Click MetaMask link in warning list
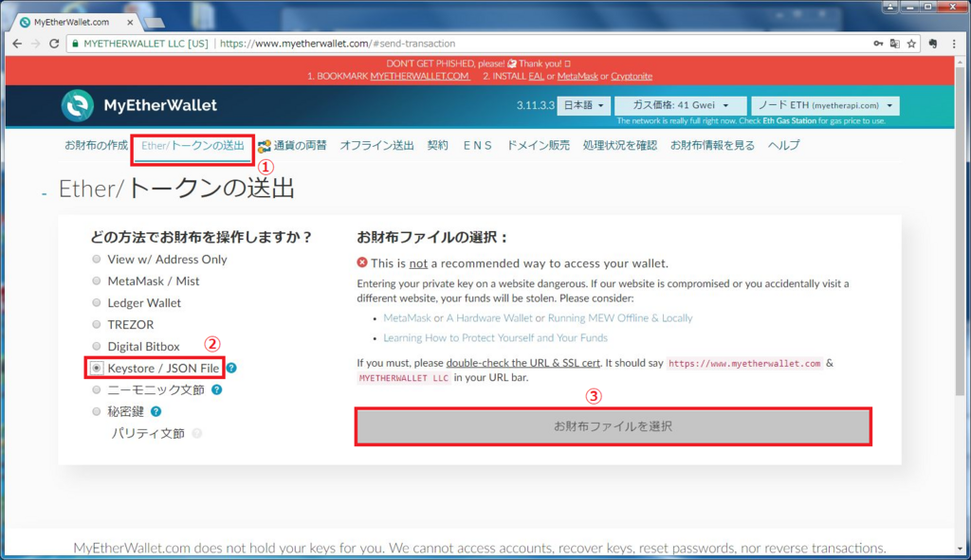Viewport: 971px width, 560px height. [x=407, y=318]
